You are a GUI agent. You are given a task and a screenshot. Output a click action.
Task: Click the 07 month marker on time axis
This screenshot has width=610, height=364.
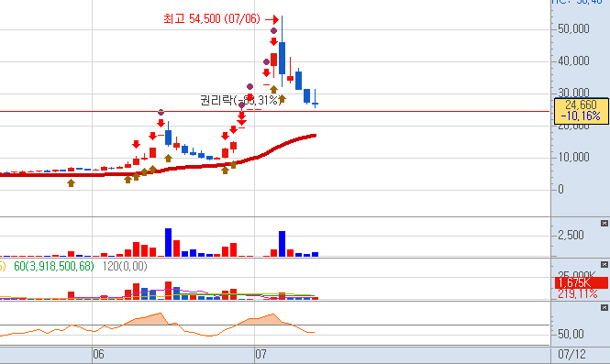261,354
